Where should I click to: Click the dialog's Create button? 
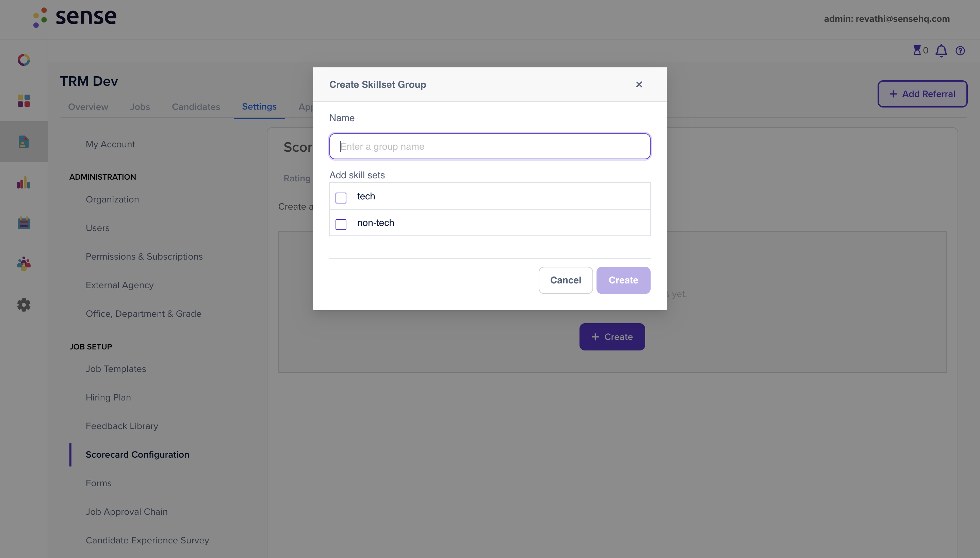pos(623,280)
